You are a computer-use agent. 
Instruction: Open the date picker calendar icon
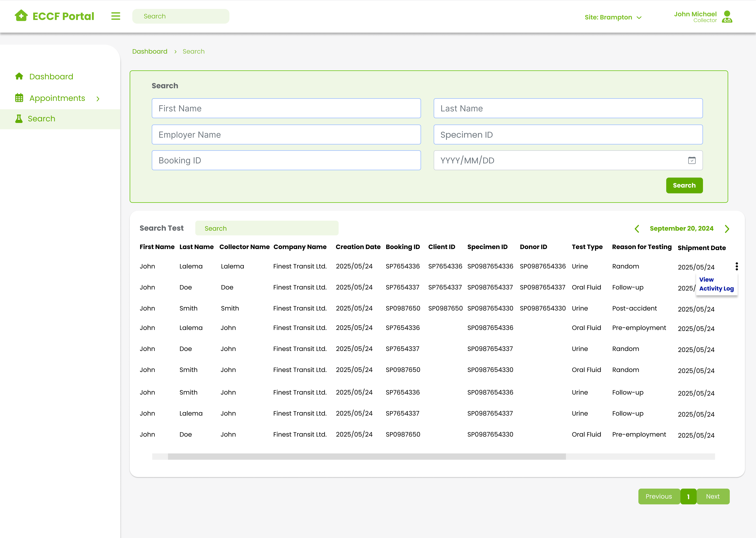692,160
